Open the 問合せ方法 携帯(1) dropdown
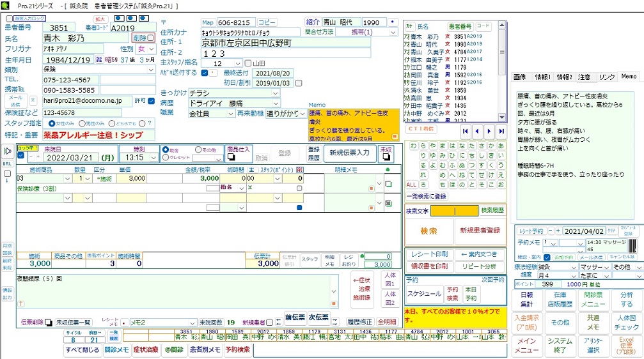The height and width of the screenshot is (359, 644). [x=393, y=32]
